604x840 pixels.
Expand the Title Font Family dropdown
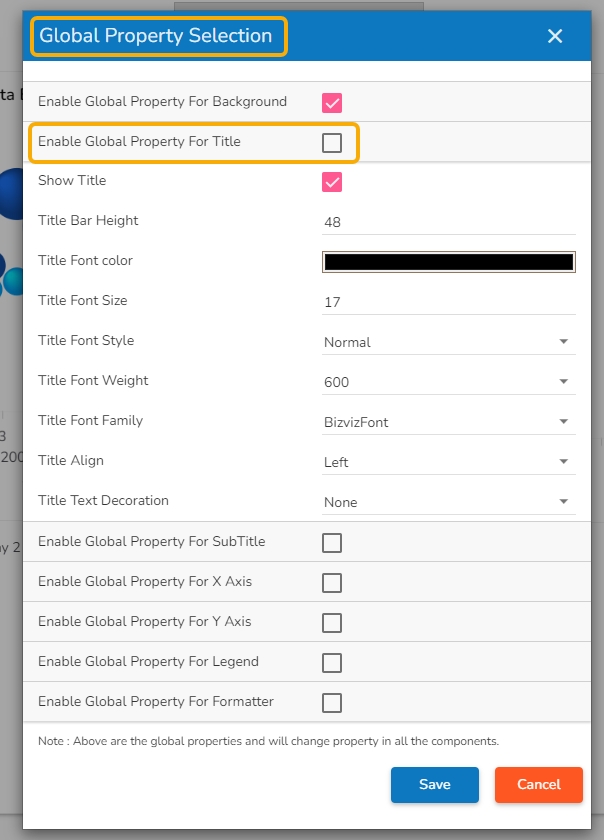pyautogui.click(x=448, y=422)
